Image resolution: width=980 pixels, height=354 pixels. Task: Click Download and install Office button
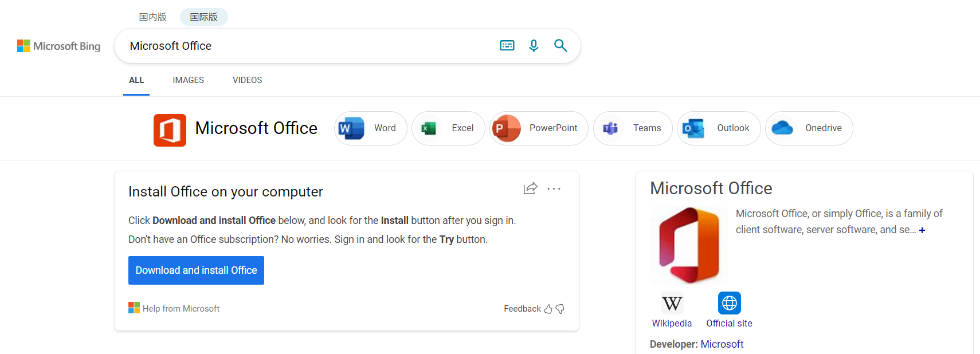[197, 270]
